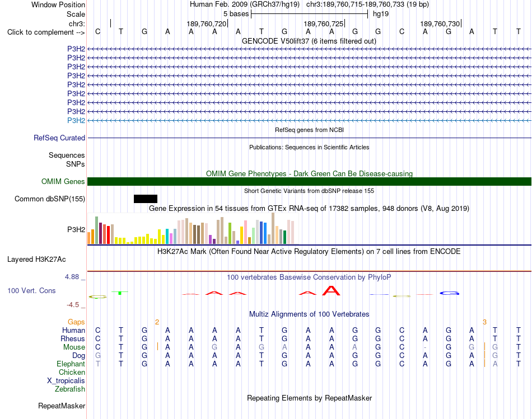The image size is (532, 419).
Task: Click the blue 'G' PhyloP conservation logo
Action: click(x=449, y=293)
